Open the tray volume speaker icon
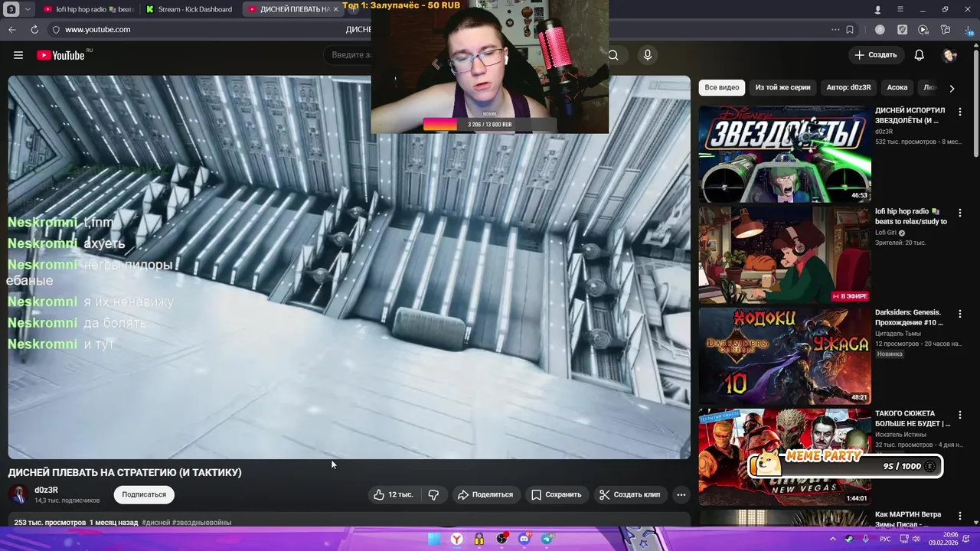 click(x=916, y=539)
